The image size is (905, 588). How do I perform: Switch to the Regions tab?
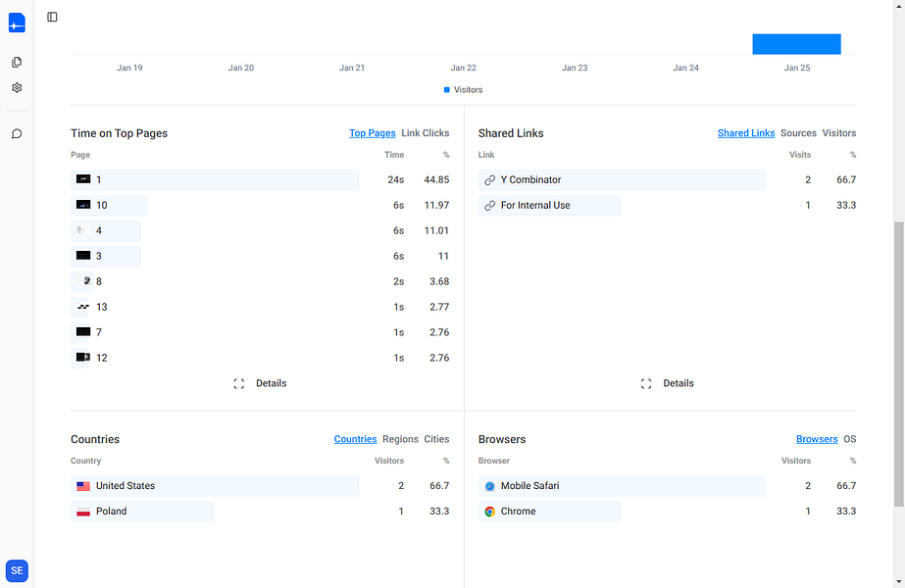[x=400, y=439]
